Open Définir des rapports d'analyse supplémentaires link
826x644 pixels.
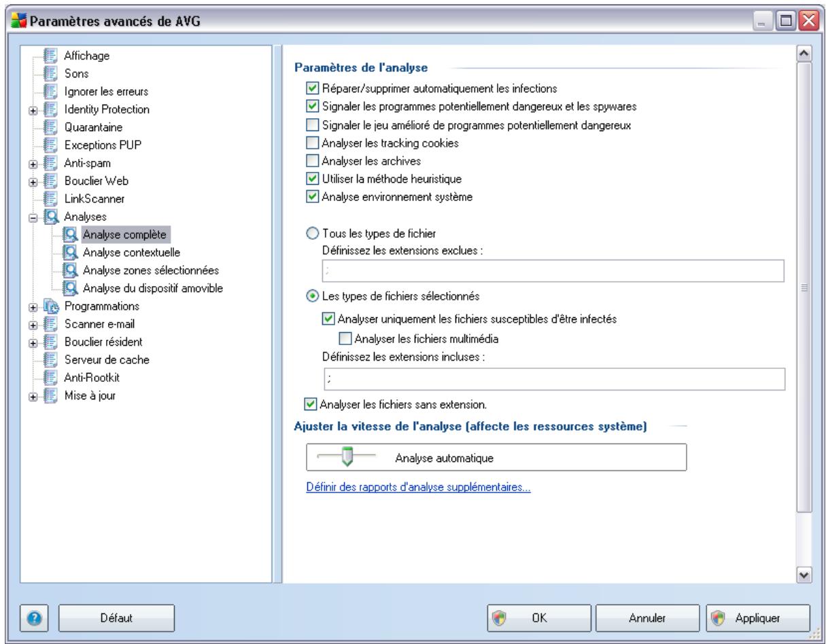click(x=417, y=488)
